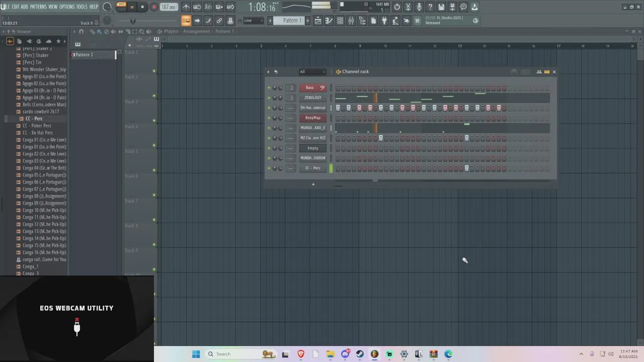
Task: Click the save project floppy icon
Action: (x=441, y=7)
